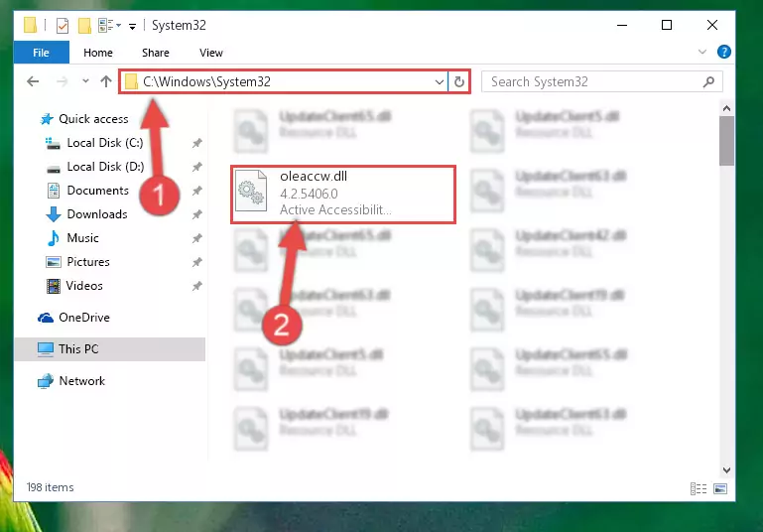This screenshot has width=763, height=532.
Task: Refresh the System32 folder view
Action: 458,81
